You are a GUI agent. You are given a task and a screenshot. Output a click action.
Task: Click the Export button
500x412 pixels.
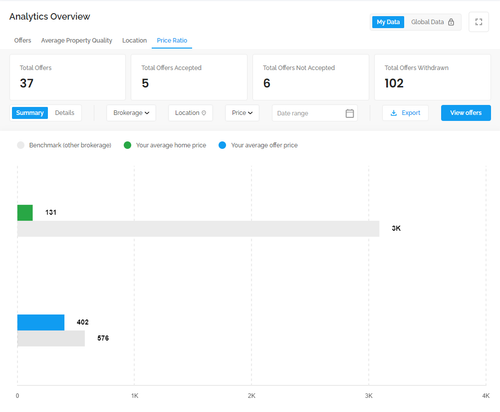405,113
